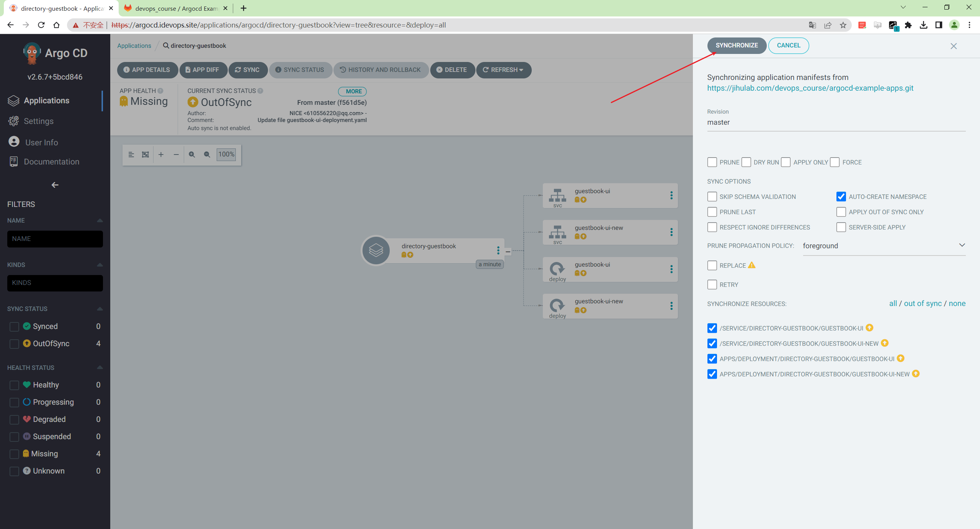
Task: Enable the REPLACE checkbox
Action: (712, 265)
